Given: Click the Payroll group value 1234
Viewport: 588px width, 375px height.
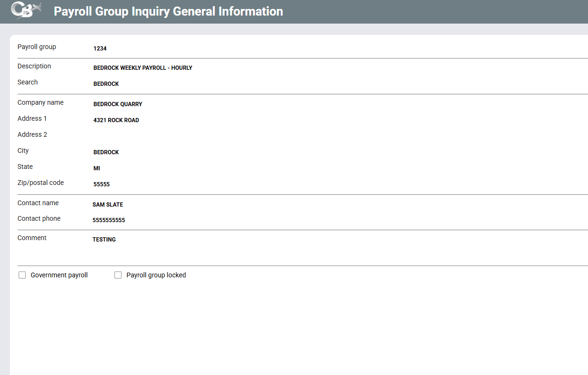Looking at the screenshot, I should [100, 48].
